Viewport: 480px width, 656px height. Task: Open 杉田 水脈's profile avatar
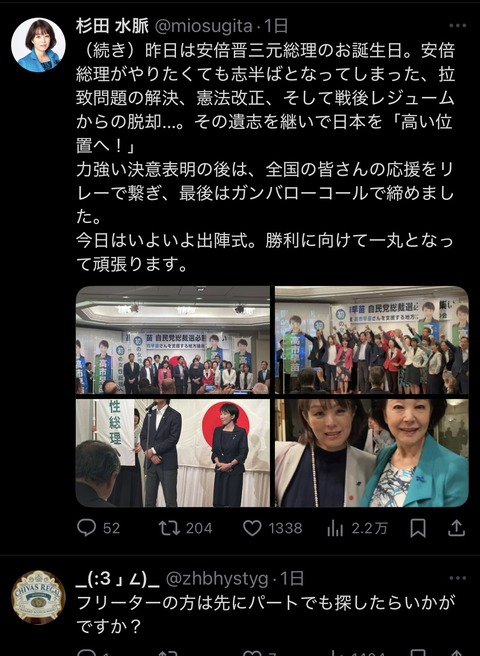point(38,45)
